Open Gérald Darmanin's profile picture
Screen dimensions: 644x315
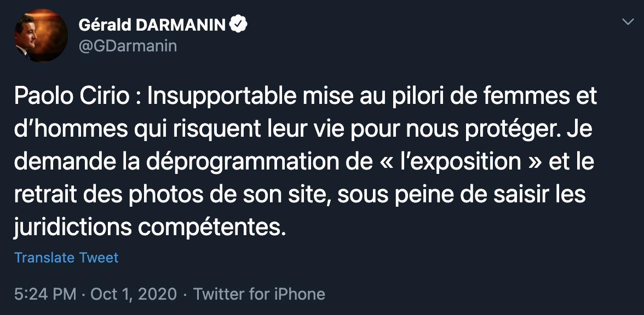click(x=37, y=36)
